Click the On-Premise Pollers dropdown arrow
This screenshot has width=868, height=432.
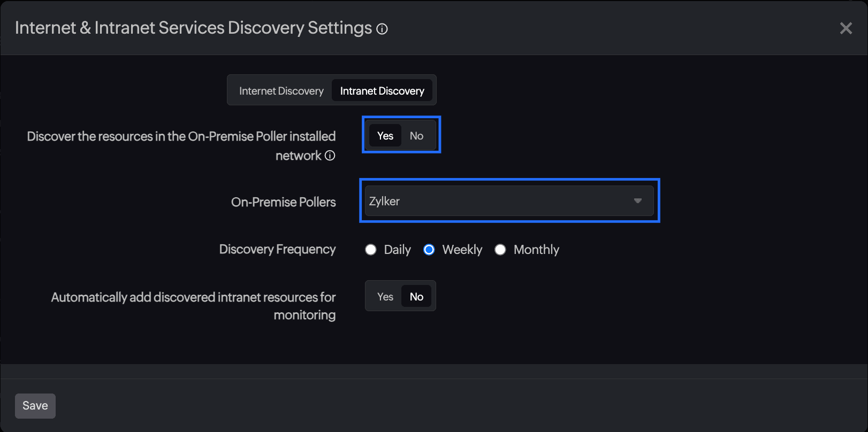click(x=637, y=201)
